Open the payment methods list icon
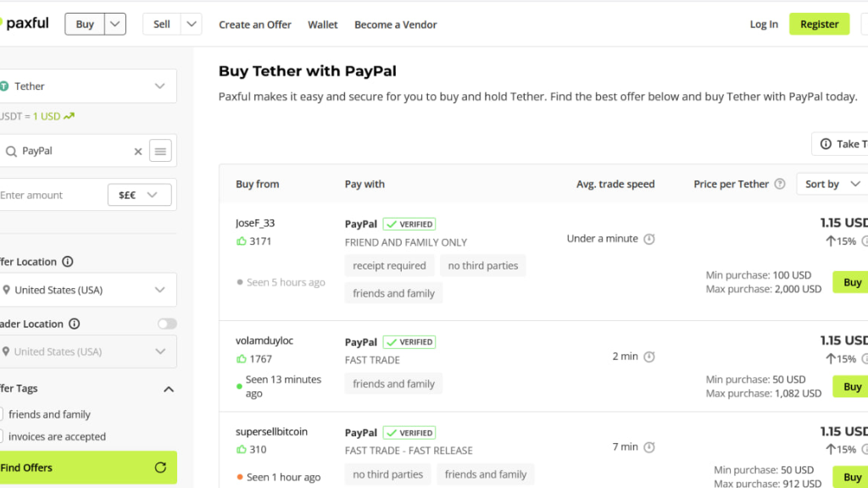This screenshot has width=868, height=488. [160, 151]
